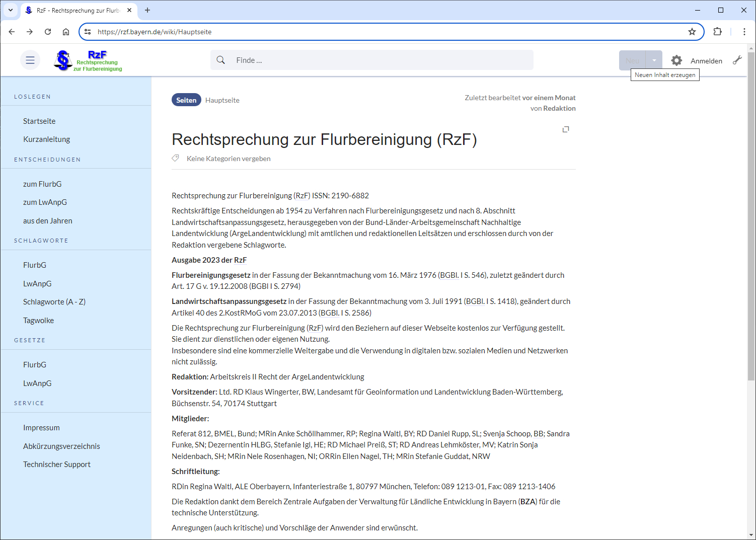
Task: Focus the Finde search field
Action: tap(372, 60)
